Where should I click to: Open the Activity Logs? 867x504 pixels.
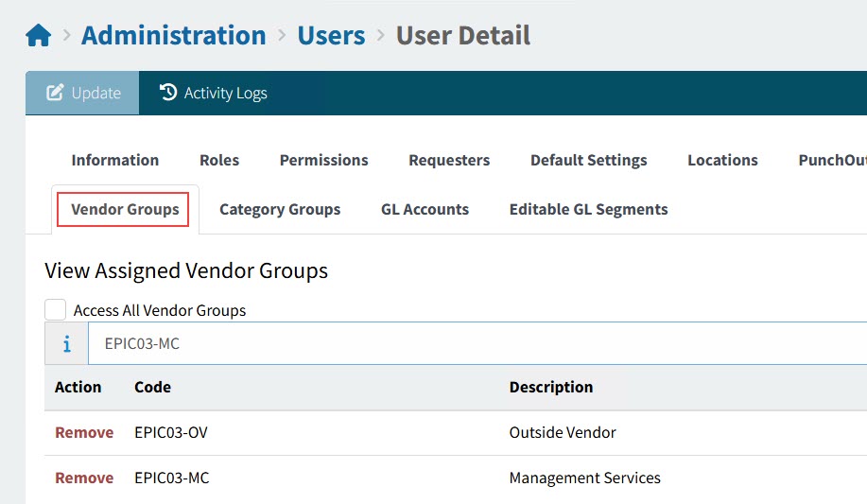pyautogui.click(x=214, y=93)
